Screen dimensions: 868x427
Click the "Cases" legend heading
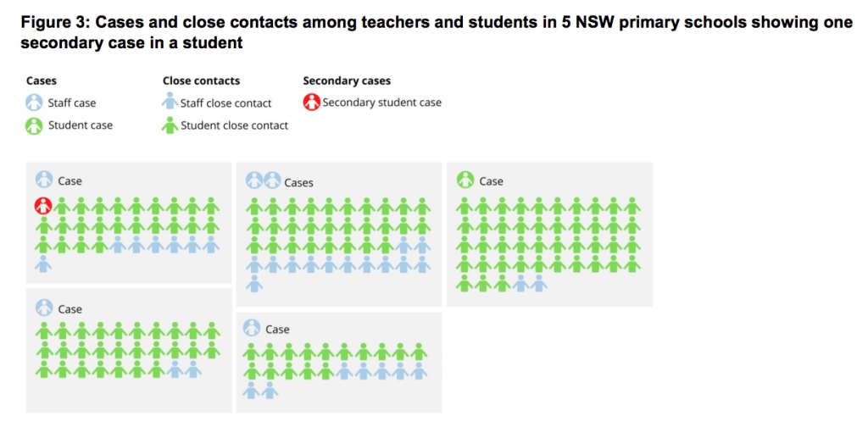pos(42,81)
